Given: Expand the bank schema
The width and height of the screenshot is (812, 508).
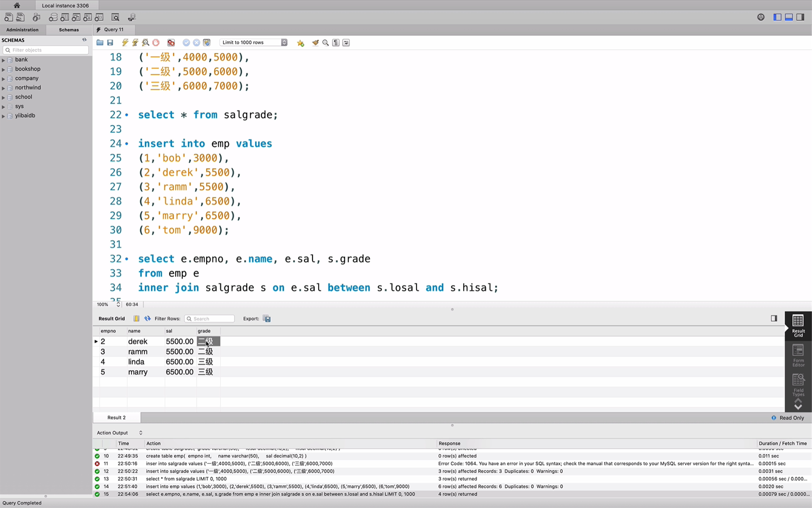Looking at the screenshot, I should [x=3, y=60].
